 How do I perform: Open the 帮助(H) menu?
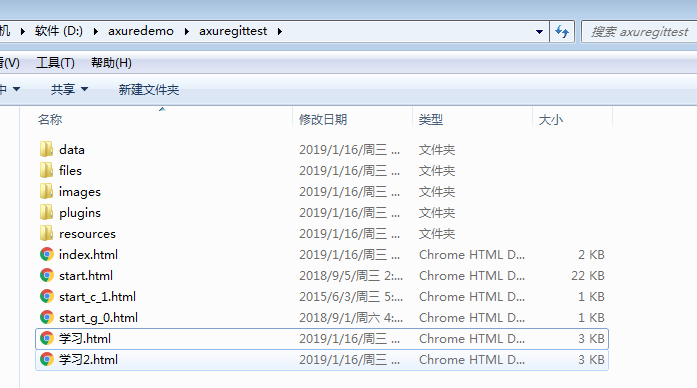111,63
